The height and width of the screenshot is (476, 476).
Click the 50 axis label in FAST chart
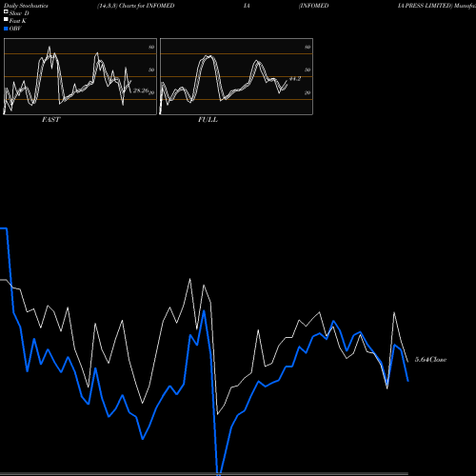(x=151, y=70)
